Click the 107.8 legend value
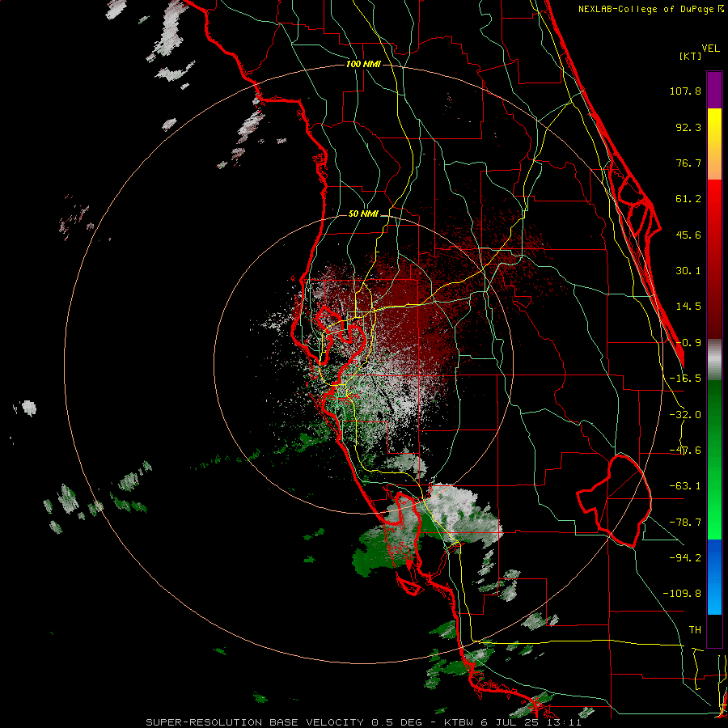Image resolution: width=728 pixels, height=728 pixels. tap(685, 91)
